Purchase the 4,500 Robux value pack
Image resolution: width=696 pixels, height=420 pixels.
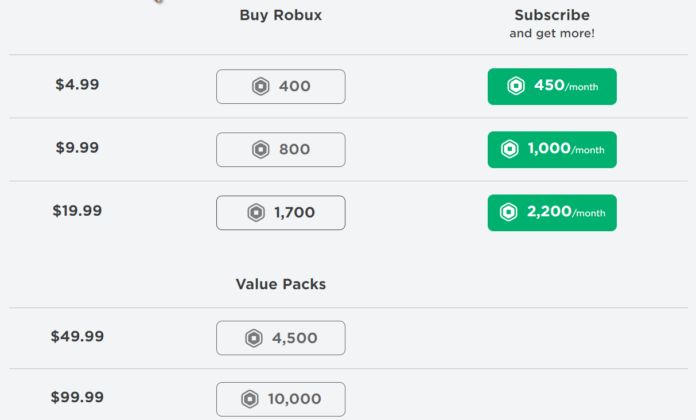281,338
